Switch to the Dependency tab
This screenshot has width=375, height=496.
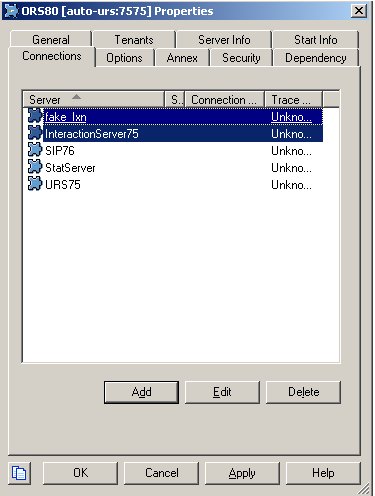(316, 58)
